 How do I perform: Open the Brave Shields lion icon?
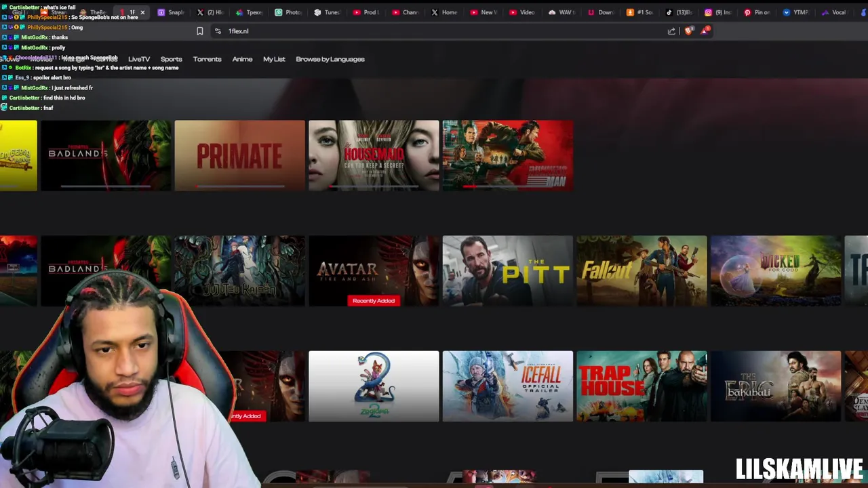click(689, 31)
